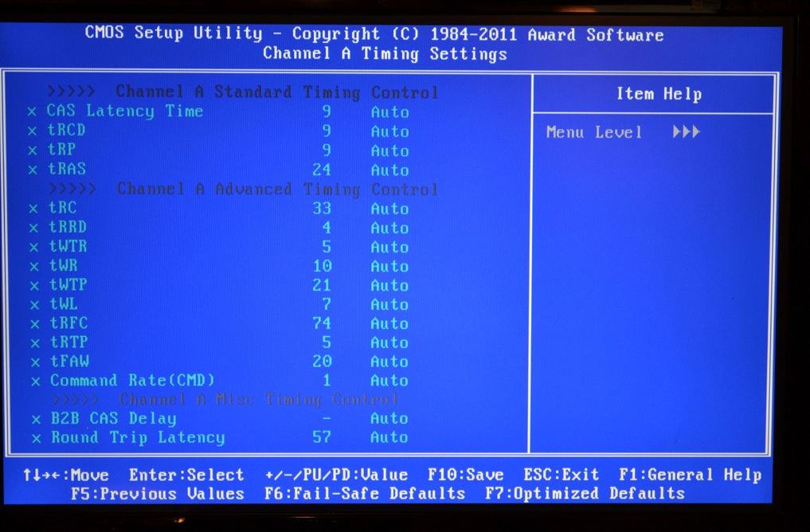The image size is (810, 532).
Task: Open Auto value for tRAS
Action: 390,170
